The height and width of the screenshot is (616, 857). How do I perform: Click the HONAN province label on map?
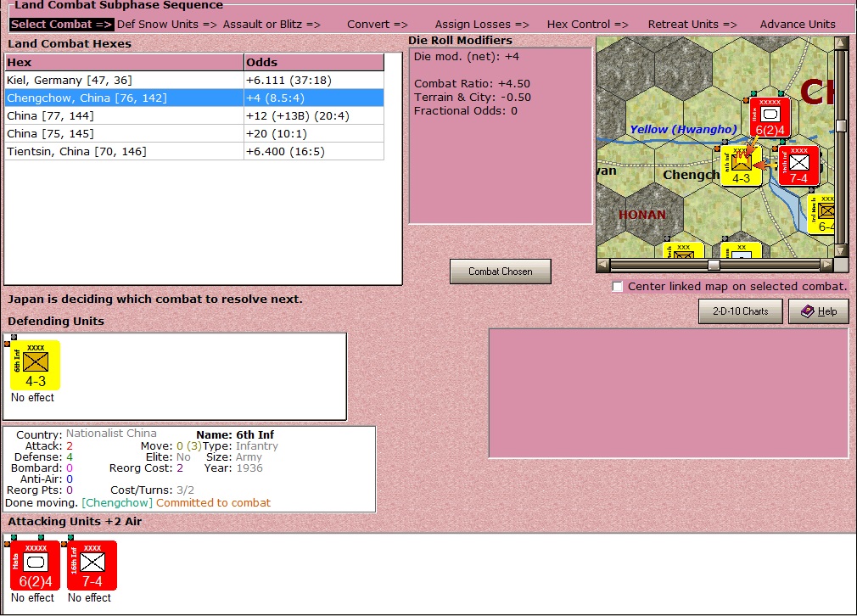[x=641, y=215]
